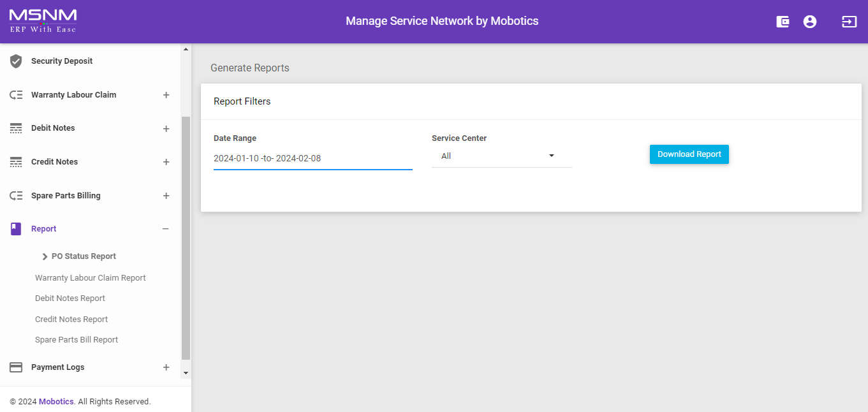The image size is (868, 412).
Task: Click the Date Range input field
Action: pos(313,159)
